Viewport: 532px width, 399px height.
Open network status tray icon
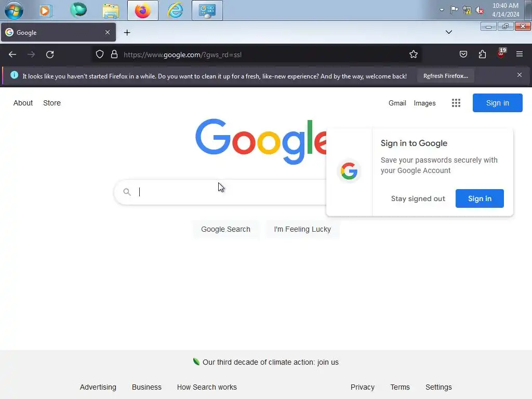(467, 10)
